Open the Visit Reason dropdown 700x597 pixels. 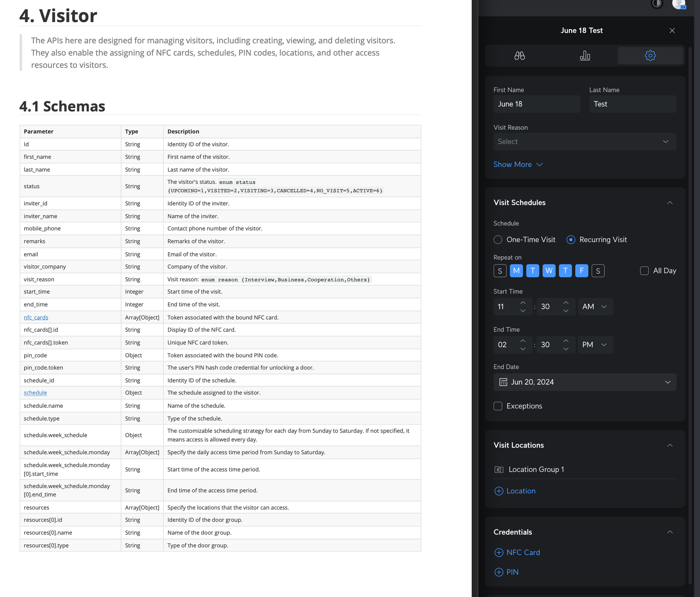coord(584,142)
